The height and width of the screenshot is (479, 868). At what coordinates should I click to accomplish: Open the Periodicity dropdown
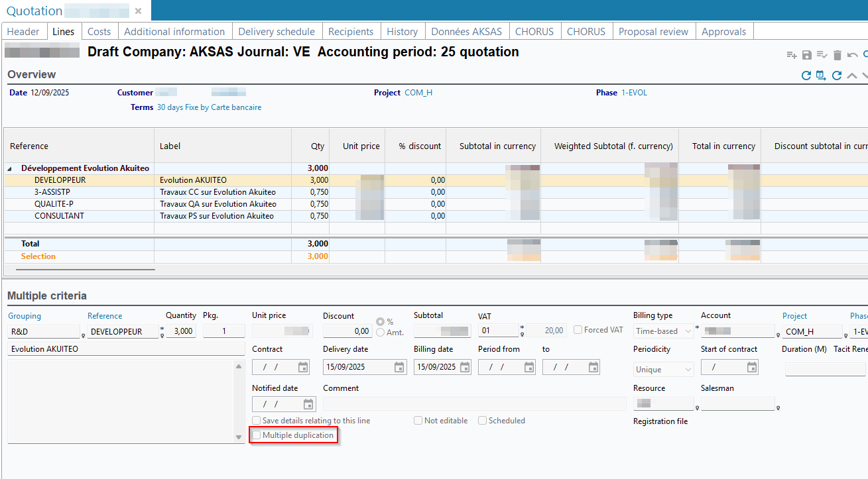(x=663, y=370)
